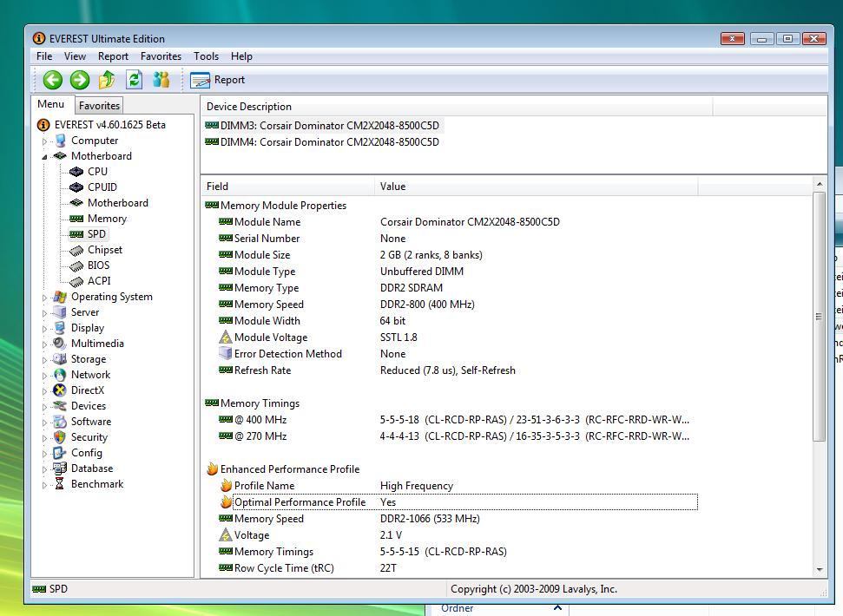
Task: Click the SPD memory icon in tree
Action: pos(76,234)
